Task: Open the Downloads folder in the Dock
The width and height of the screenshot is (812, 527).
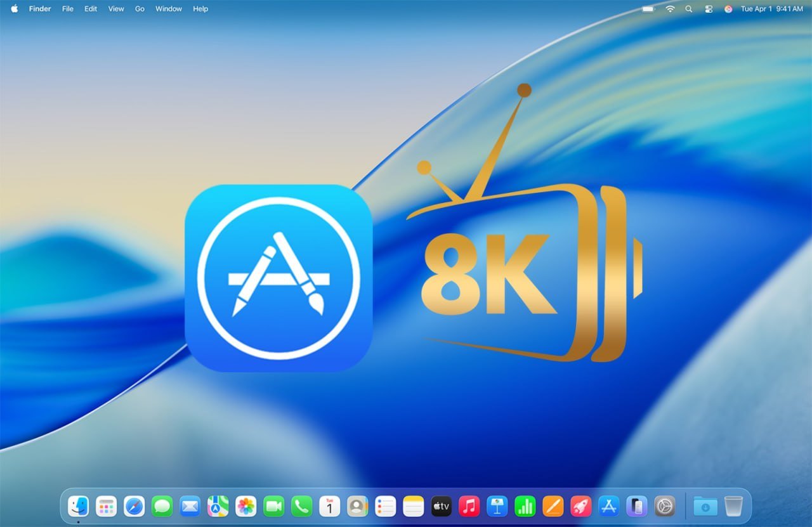Action: point(706,506)
